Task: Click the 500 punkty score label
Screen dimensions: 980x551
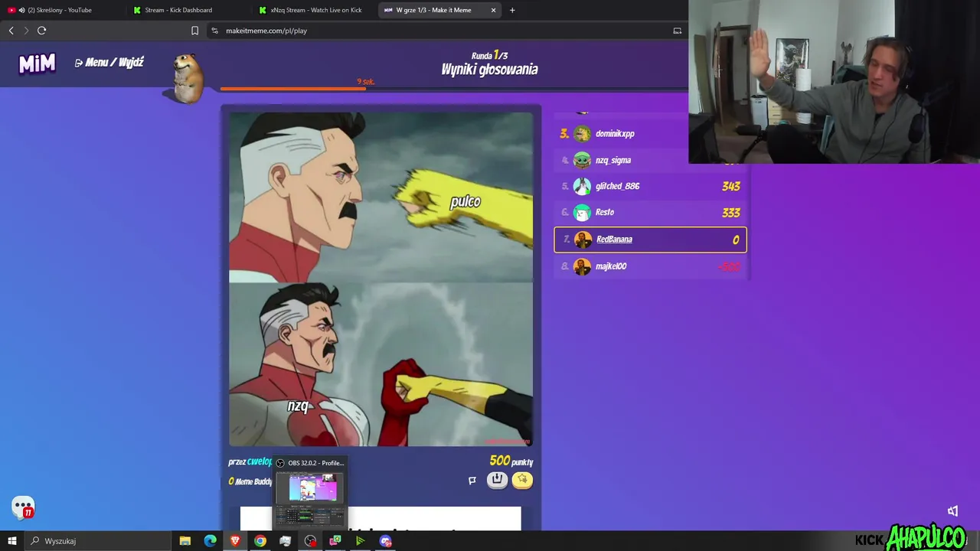Action: coord(511,461)
